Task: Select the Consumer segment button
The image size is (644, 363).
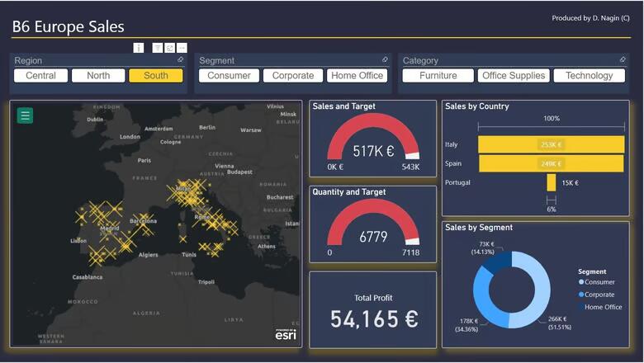Action: tap(229, 76)
